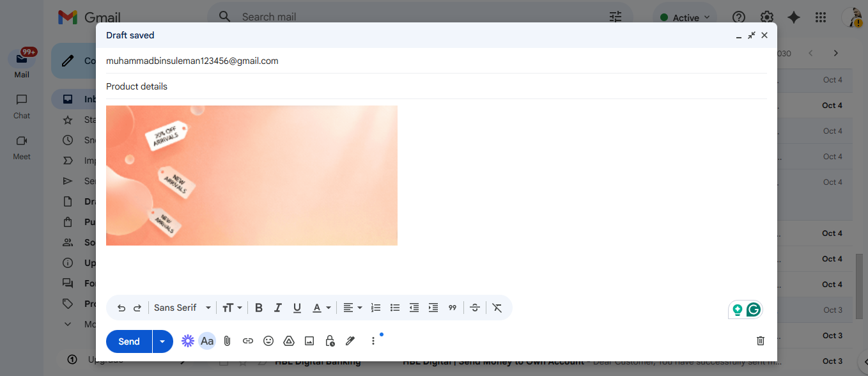This screenshot has width=868, height=376.
Task: Go to the previous page of emails
Action: click(810, 53)
